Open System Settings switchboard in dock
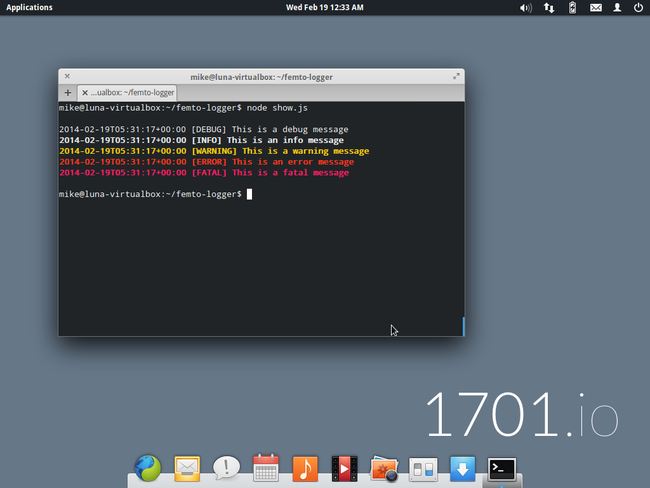This screenshot has width=650, height=488. (x=423, y=467)
